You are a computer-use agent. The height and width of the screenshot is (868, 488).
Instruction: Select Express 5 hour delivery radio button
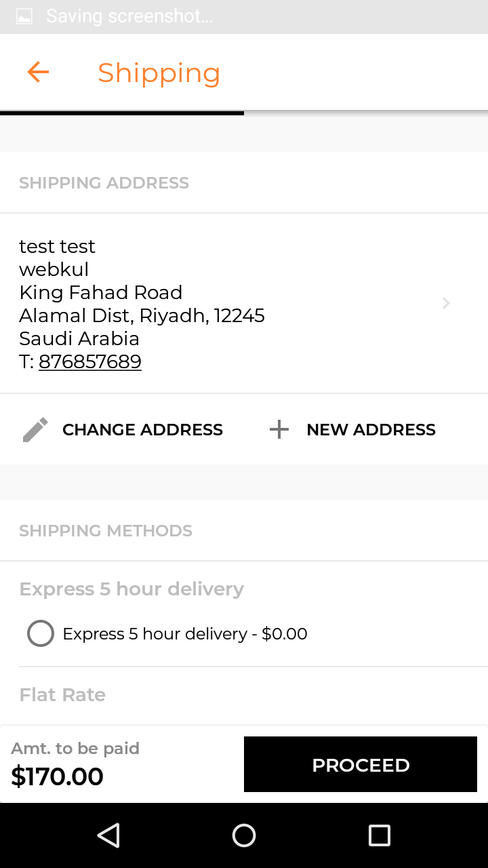click(x=41, y=634)
